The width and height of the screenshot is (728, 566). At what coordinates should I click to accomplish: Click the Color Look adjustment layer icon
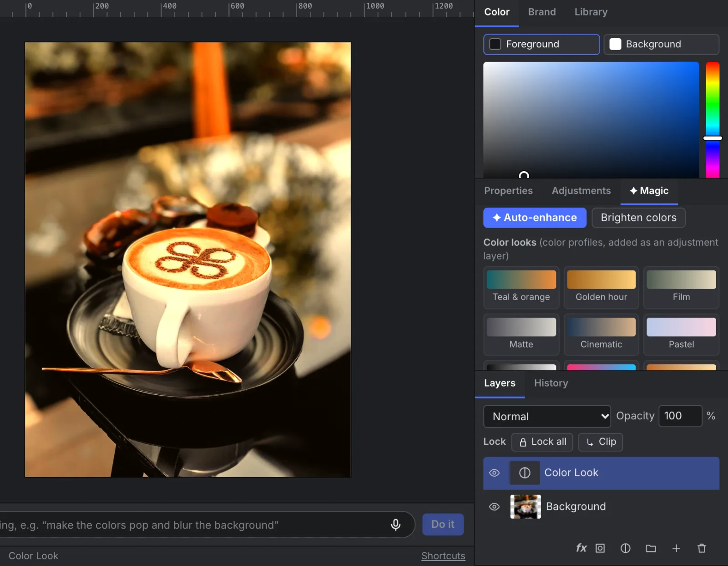point(525,473)
